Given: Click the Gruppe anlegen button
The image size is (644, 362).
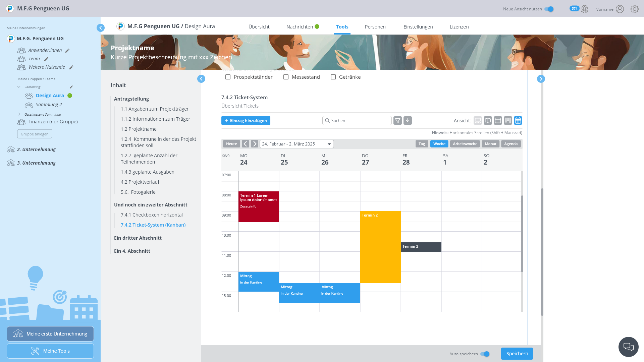Looking at the screenshot, I should pyautogui.click(x=35, y=134).
